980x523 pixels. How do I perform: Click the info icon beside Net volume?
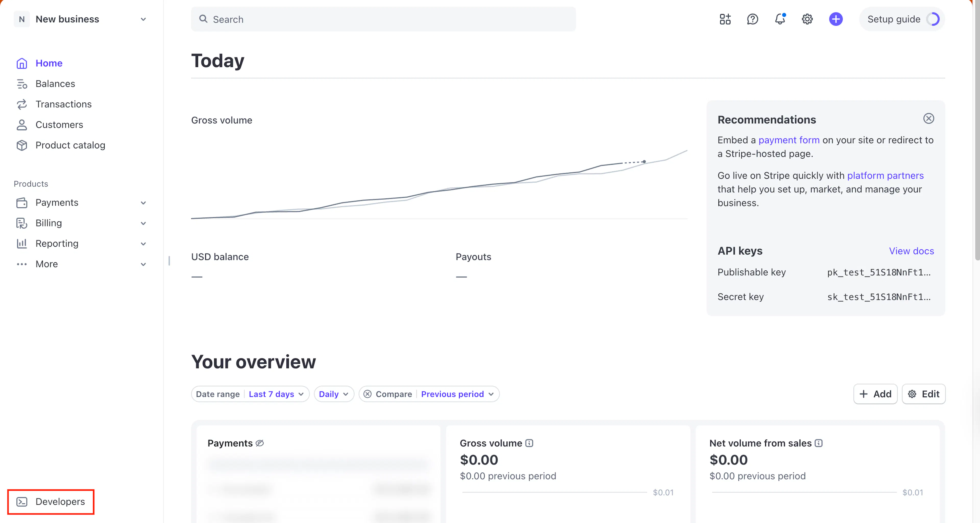click(x=819, y=443)
